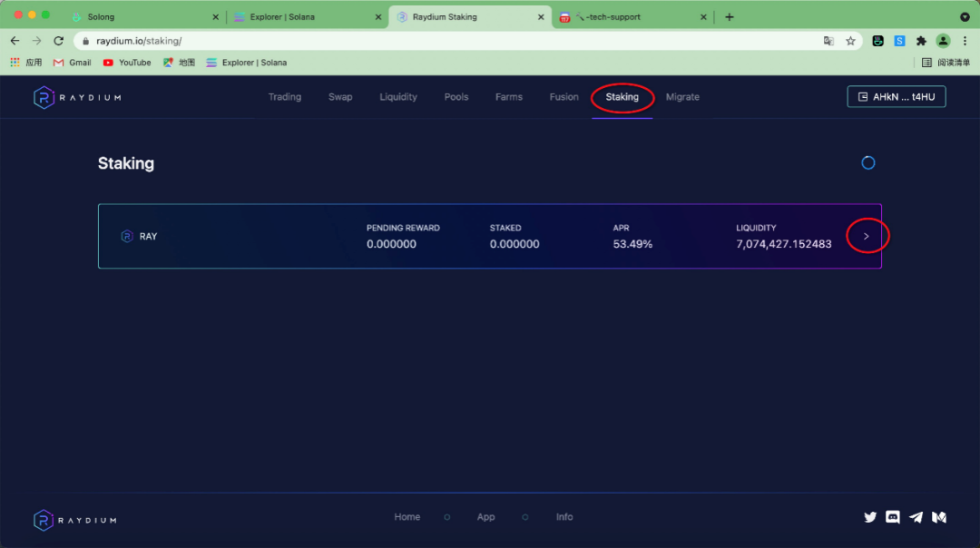
Task: Switch to the Solong browser tab
Action: click(x=145, y=17)
